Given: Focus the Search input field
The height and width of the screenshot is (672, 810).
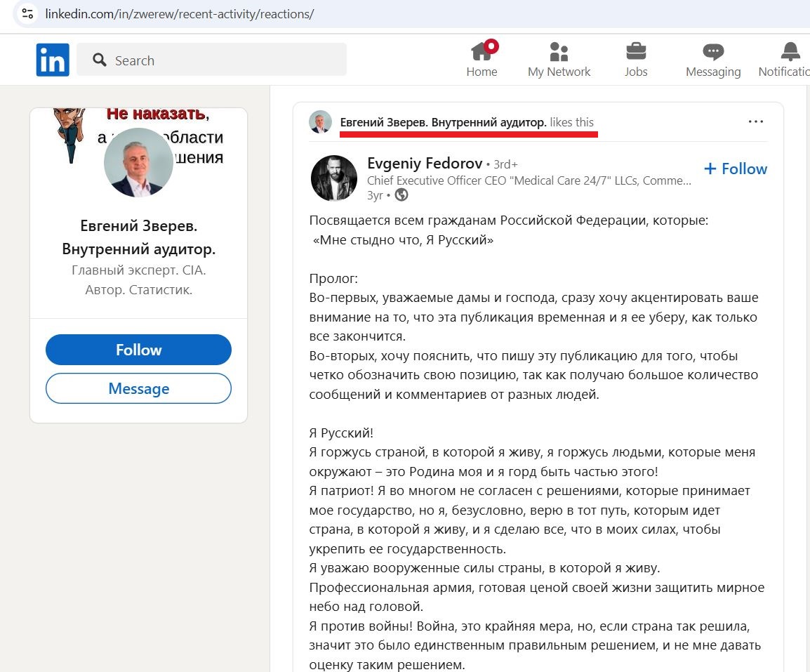Looking at the screenshot, I should [x=212, y=60].
